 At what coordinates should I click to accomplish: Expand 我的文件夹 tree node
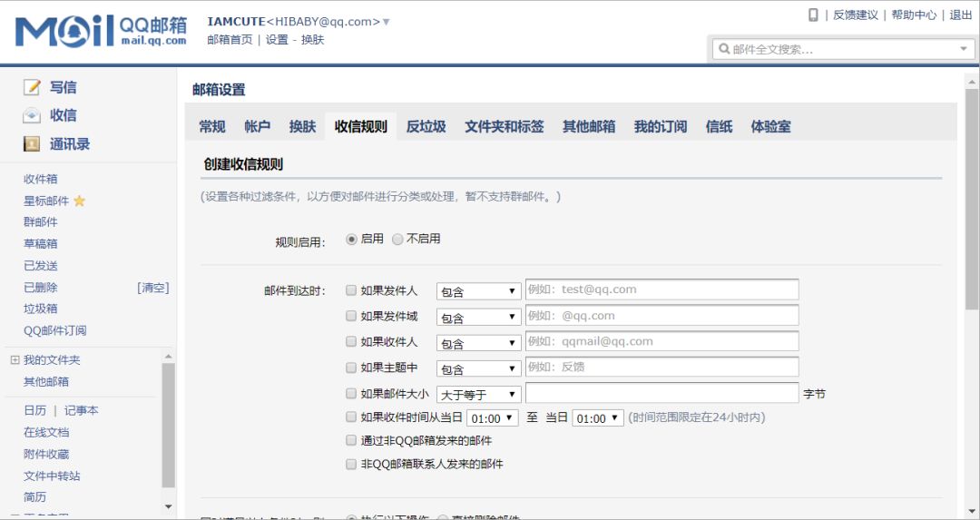pos(15,360)
